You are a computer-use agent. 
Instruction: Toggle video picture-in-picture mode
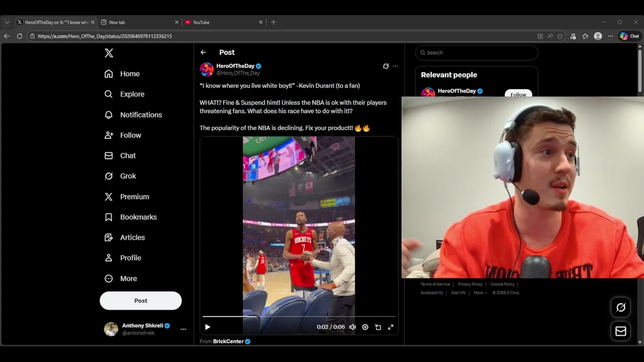pos(378,327)
